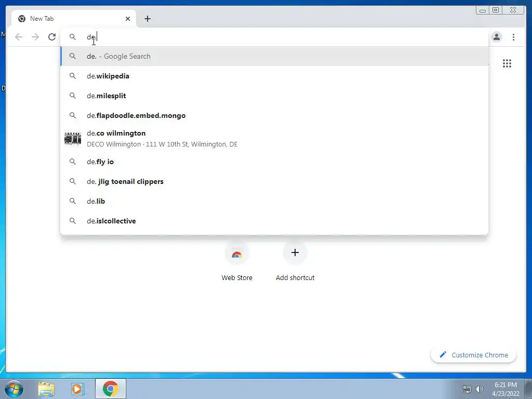Open the volume speaker tray icon
This screenshot has width=532, height=399.
pos(479,389)
